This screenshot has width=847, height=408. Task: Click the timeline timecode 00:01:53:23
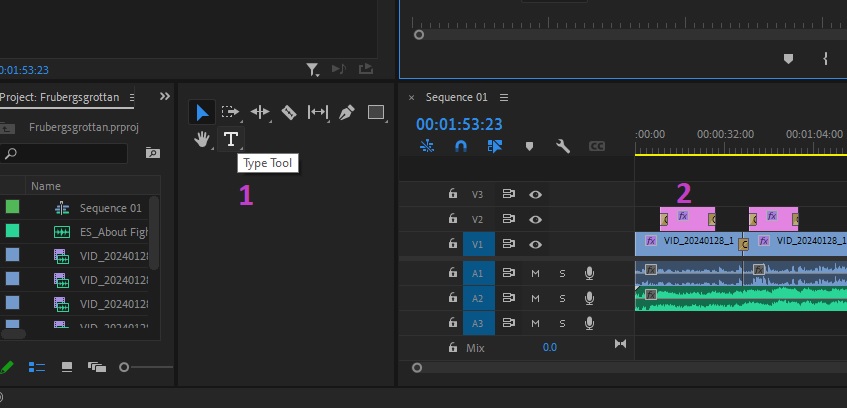click(x=459, y=124)
